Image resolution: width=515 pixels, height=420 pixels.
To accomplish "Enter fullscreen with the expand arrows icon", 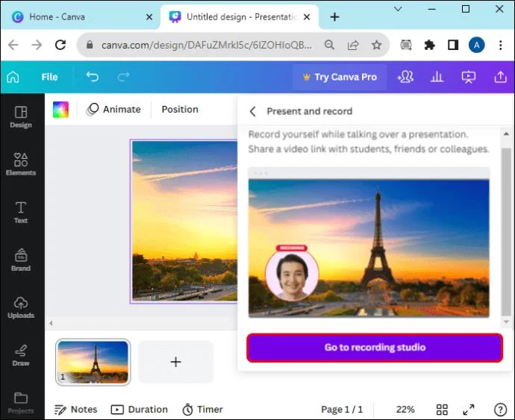I will 469,410.
